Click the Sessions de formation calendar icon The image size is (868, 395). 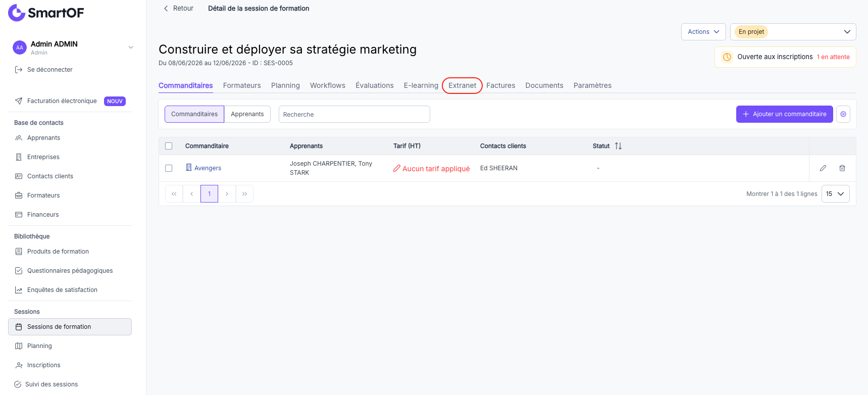click(19, 327)
